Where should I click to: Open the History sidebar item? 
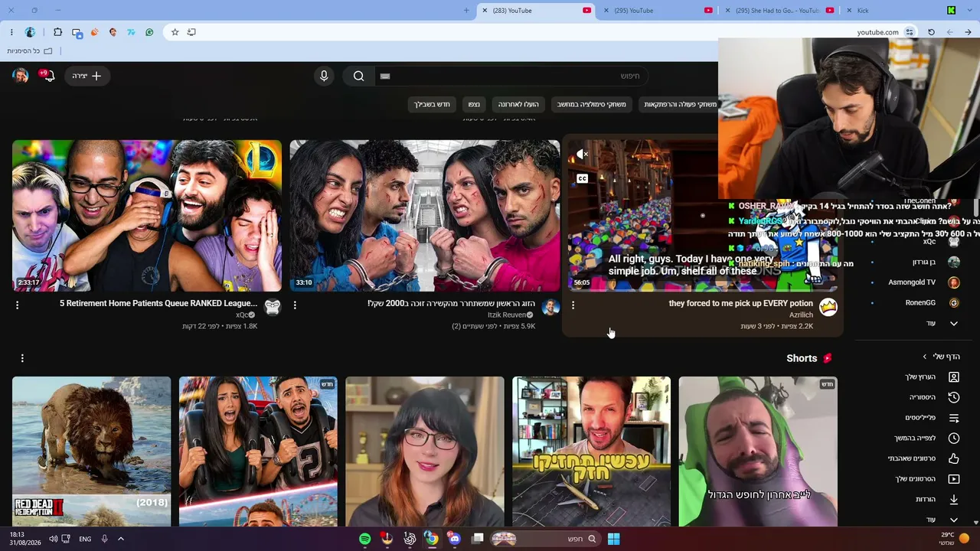click(933, 397)
